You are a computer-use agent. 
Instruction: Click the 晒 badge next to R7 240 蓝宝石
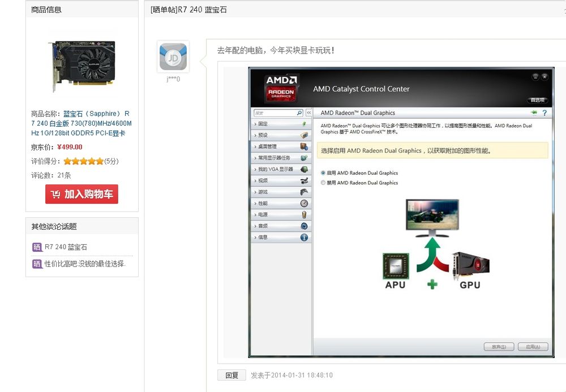click(x=37, y=247)
